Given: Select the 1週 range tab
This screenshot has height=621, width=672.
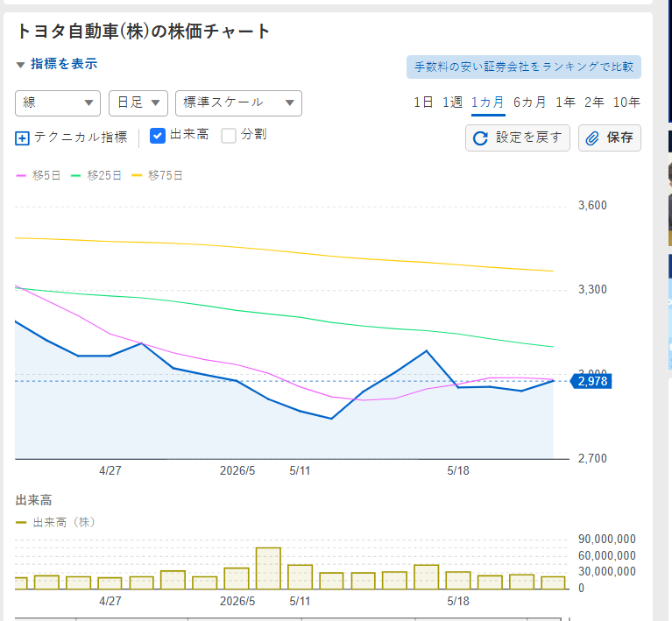Looking at the screenshot, I should (x=452, y=102).
